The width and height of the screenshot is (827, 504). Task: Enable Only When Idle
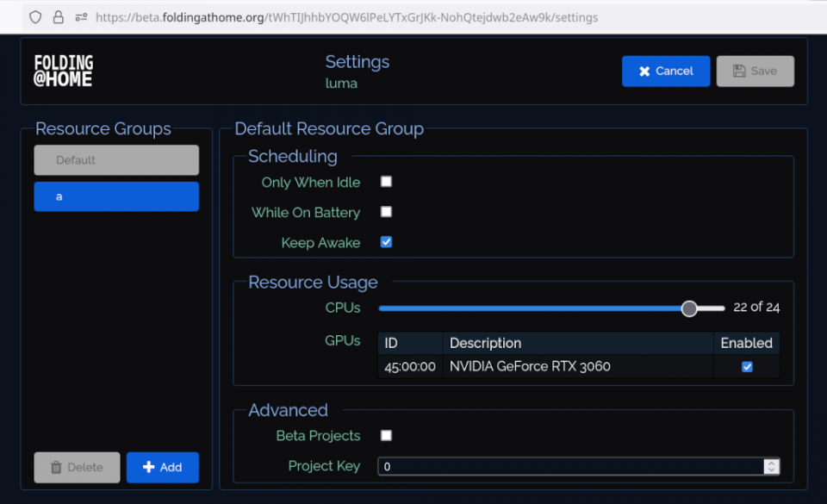click(386, 181)
